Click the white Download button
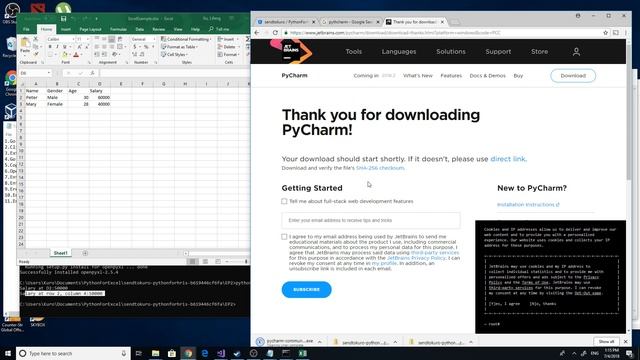Image resolution: width=640 pixels, height=360 pixels. [x=573, y=76]
